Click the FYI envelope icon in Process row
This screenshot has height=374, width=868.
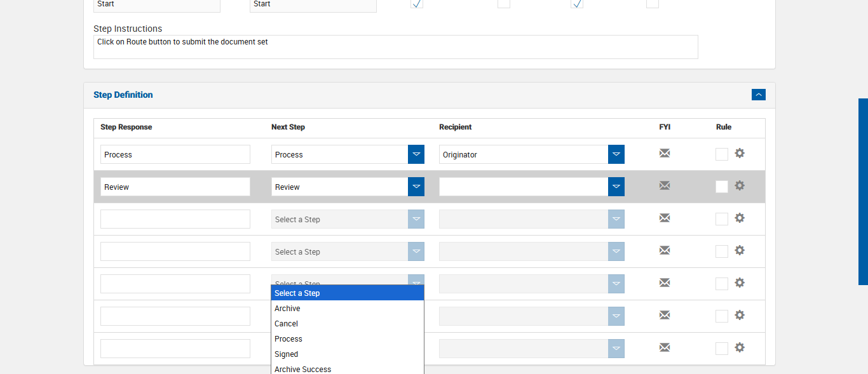665,153
